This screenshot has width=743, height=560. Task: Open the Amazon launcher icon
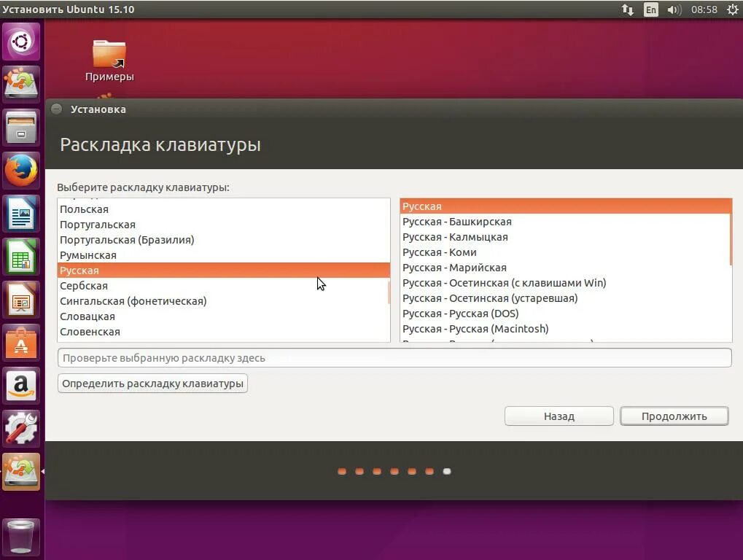[x=21, y=386]
